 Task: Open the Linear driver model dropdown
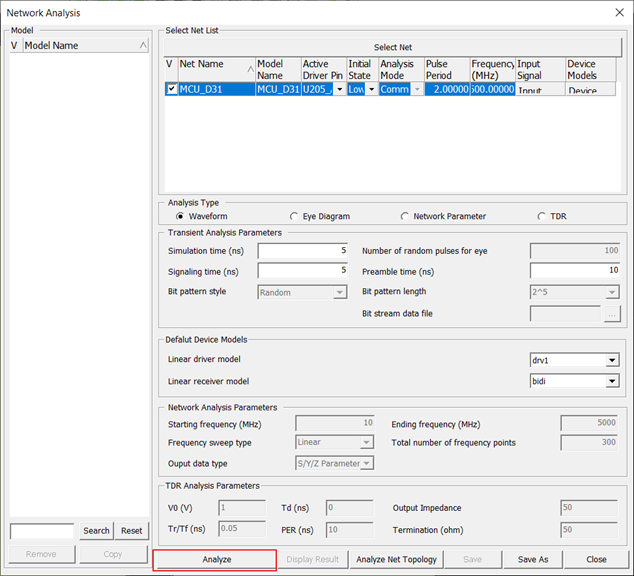(611, 361)
